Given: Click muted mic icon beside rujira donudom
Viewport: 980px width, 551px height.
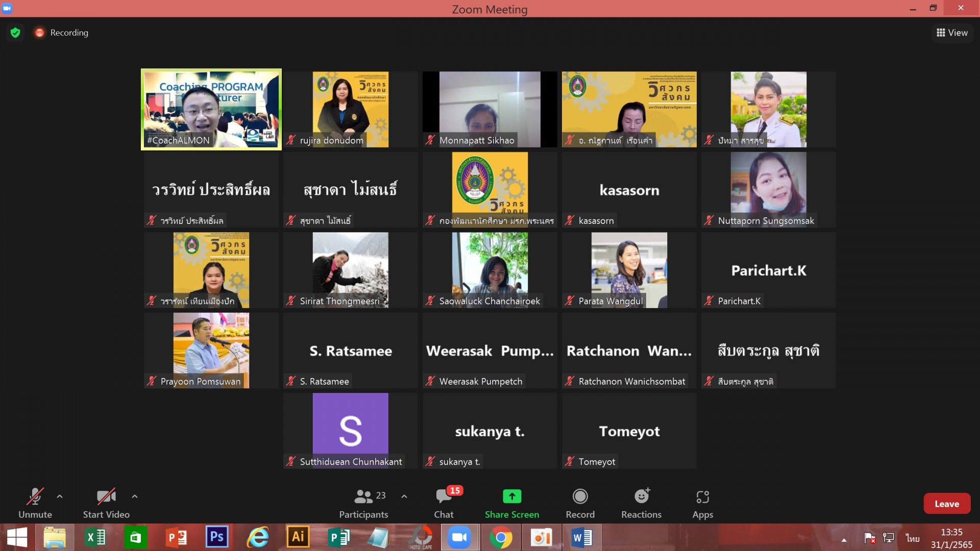Looking at the screenshot, I should pyautogui.click(x=291, y=140).
